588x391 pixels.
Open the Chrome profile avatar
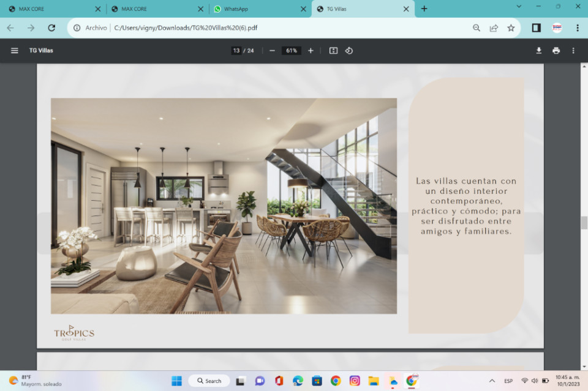(557, 28)
